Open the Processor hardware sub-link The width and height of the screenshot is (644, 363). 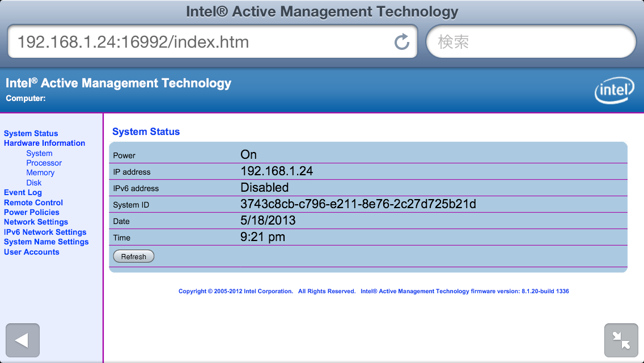coord(44,163)
